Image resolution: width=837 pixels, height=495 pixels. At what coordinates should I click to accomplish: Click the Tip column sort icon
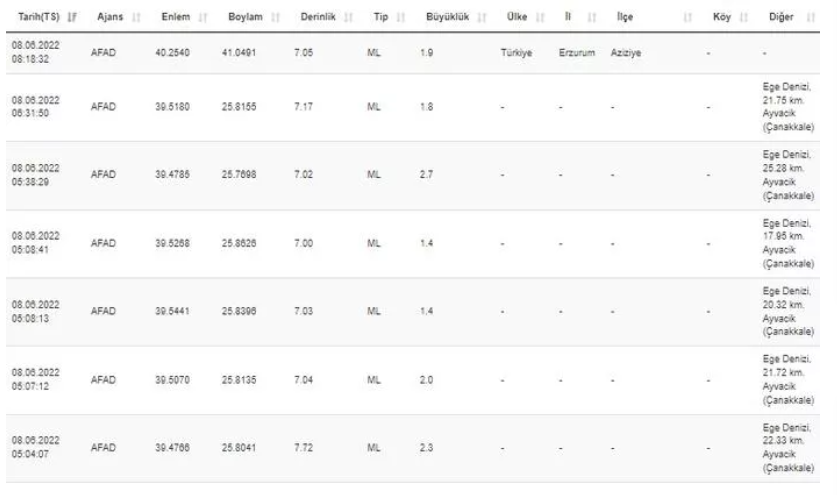coord(401,18)
